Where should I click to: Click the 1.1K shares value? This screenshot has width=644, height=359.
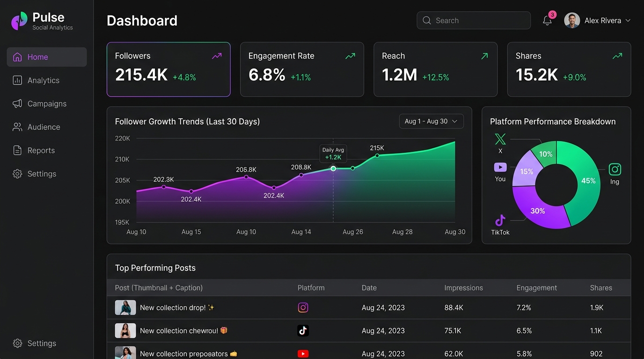(x=596, y=331)
